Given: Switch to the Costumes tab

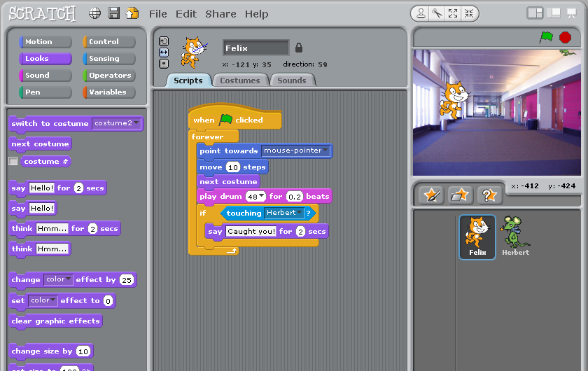Looking at the screenshot, I should click(240, 80).
